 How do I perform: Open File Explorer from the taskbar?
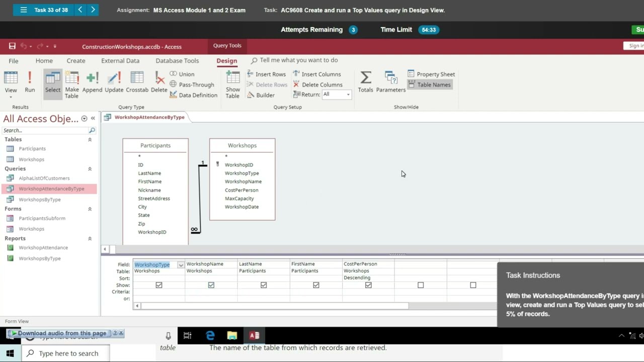click(x=232, y=335)
